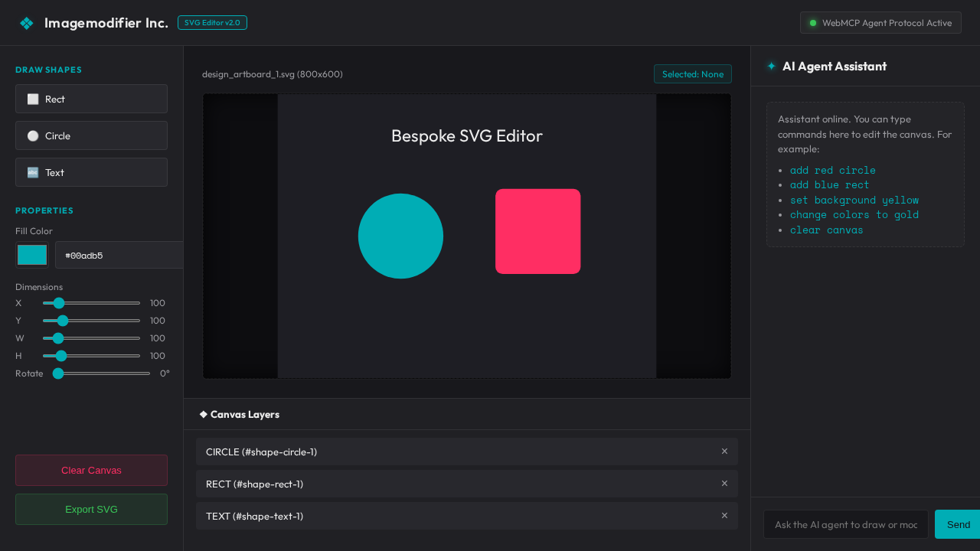This screenshot has width=980, height=551.
Task: Click the H height slider
Action: (x=91, y=356)
